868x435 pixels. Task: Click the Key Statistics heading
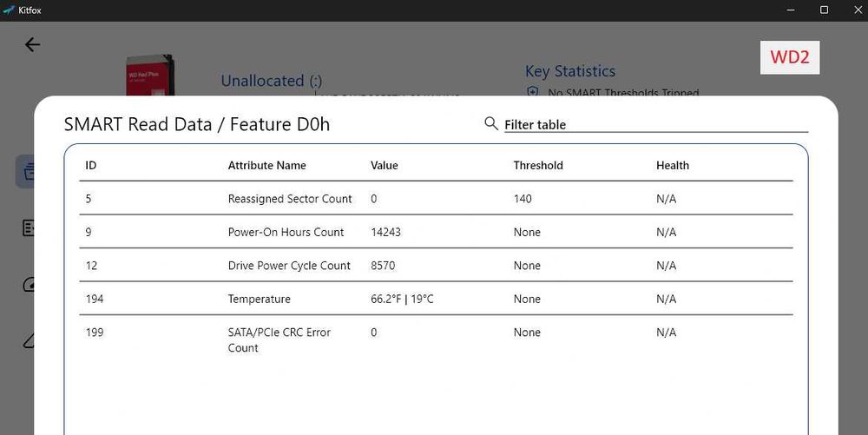point(570,71)
